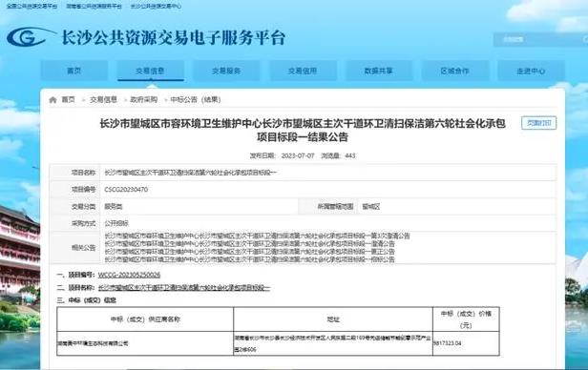Open the 首页 navigation tab
588x370 pixels.
[74, 71]
